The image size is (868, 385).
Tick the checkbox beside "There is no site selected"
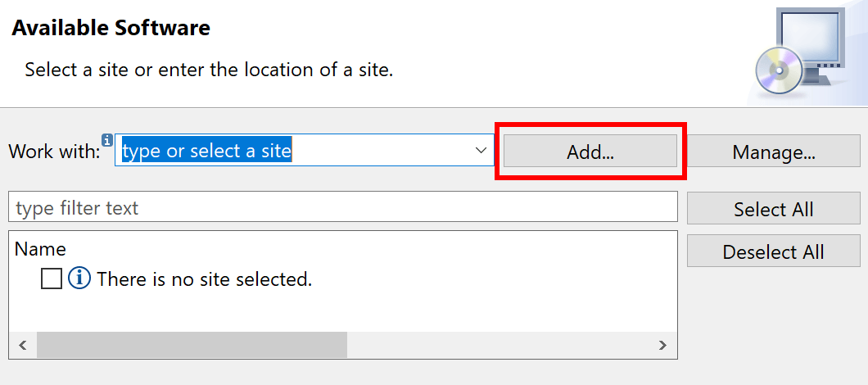point(52,279)
